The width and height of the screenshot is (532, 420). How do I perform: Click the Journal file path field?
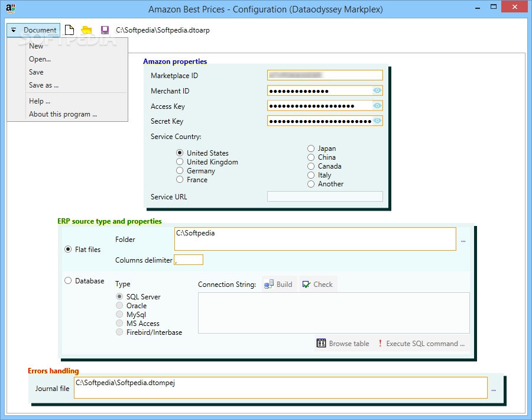281,387
